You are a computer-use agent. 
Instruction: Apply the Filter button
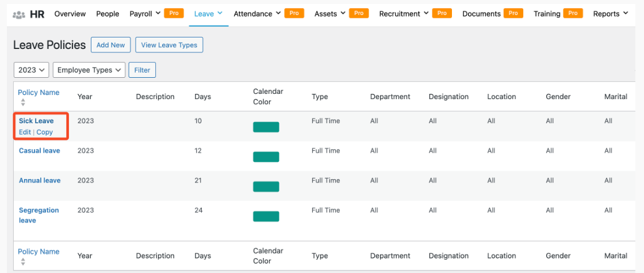[142, 70]
